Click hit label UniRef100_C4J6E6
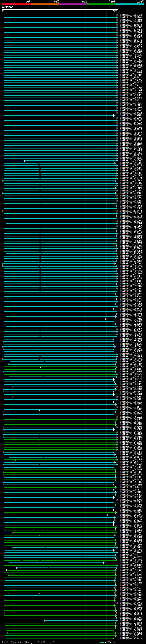 (131, 351)
